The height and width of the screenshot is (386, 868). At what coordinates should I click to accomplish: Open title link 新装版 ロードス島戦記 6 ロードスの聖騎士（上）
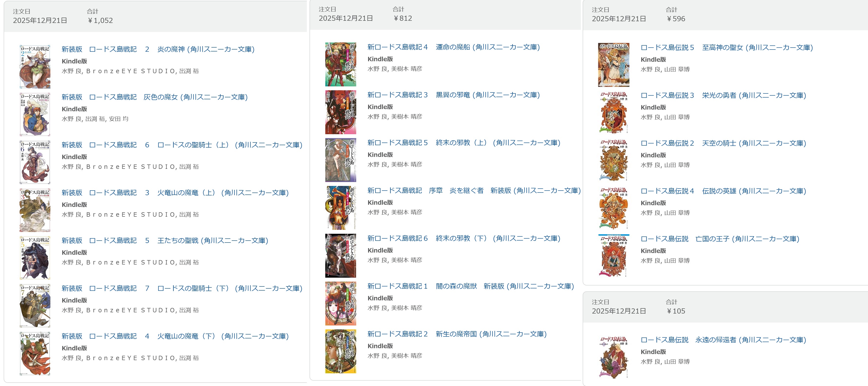[182, 145]
